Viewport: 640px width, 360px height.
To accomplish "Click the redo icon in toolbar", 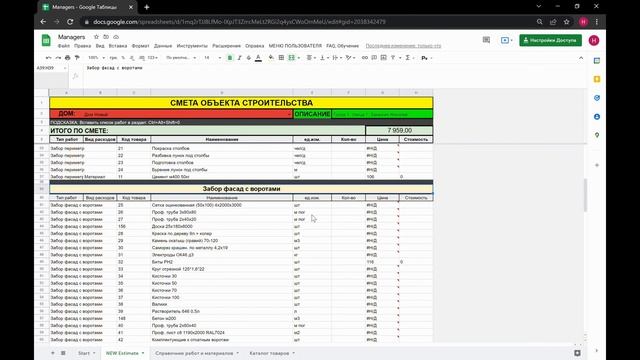I will point(58,58).
